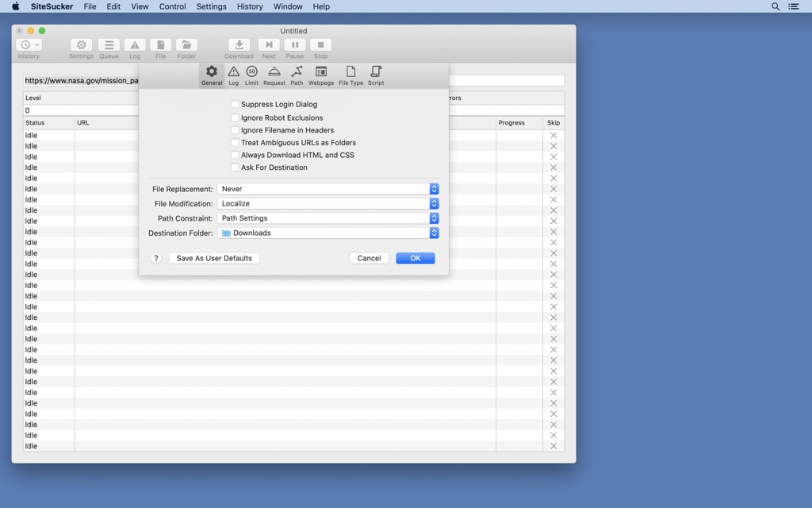This screenshot has height=508, width=812.
Task: Enable Ignore Filename in Headers checkbox
Action: tap(235, 130)
